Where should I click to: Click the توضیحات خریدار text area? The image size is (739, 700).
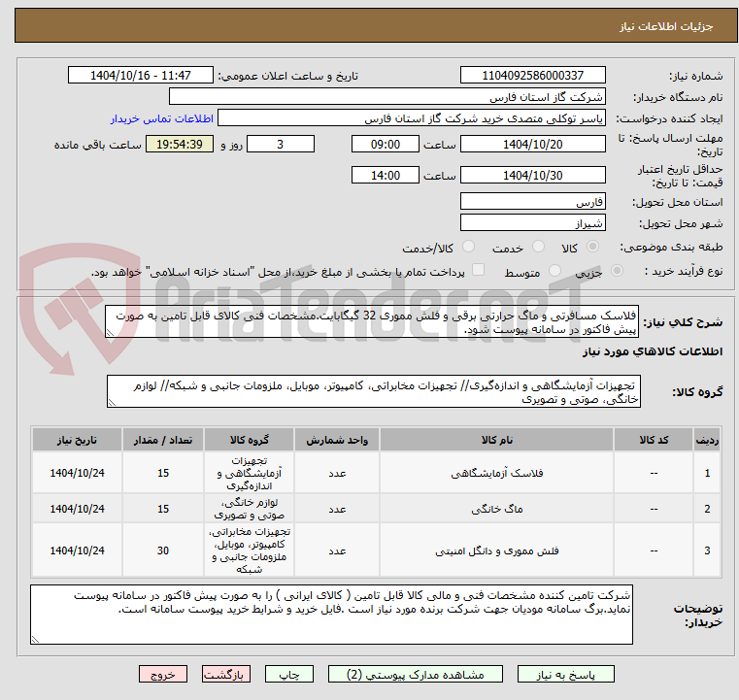[331, 615]
